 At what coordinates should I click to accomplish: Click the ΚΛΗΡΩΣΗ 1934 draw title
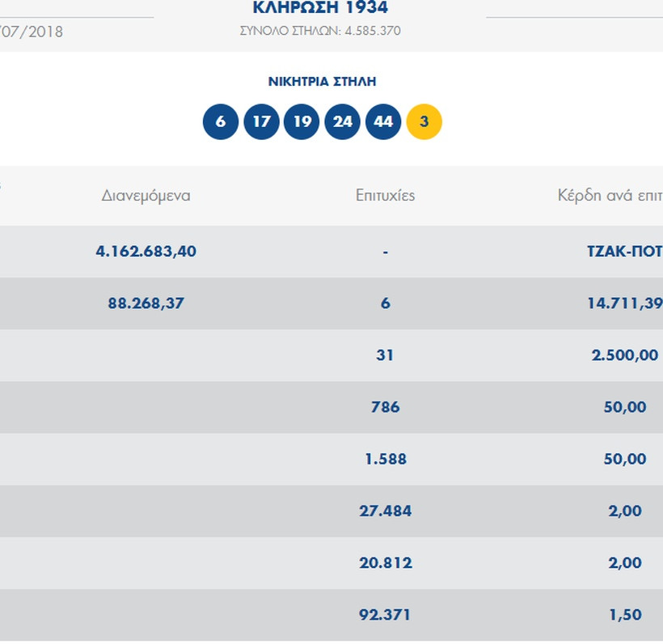(320, 9)
